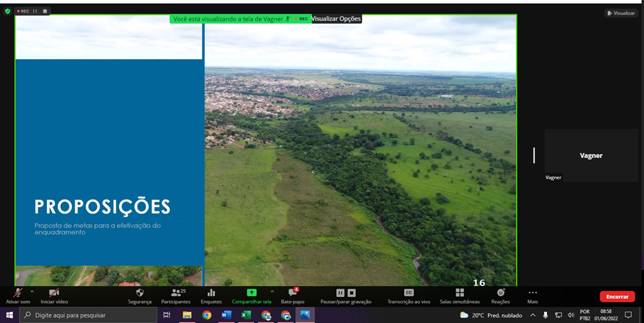The image size is (644, 323).
Task: Open the Windows notification center
Action: [x=628, y=315]
